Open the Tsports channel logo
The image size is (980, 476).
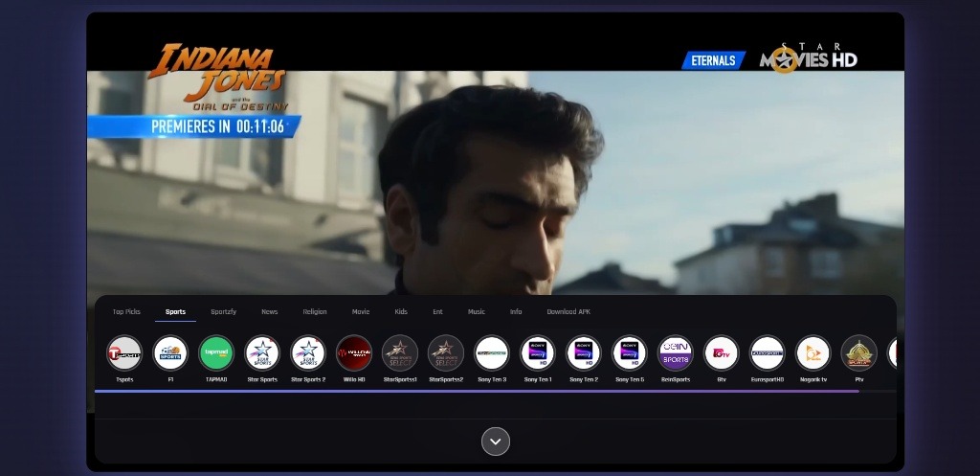124,352
